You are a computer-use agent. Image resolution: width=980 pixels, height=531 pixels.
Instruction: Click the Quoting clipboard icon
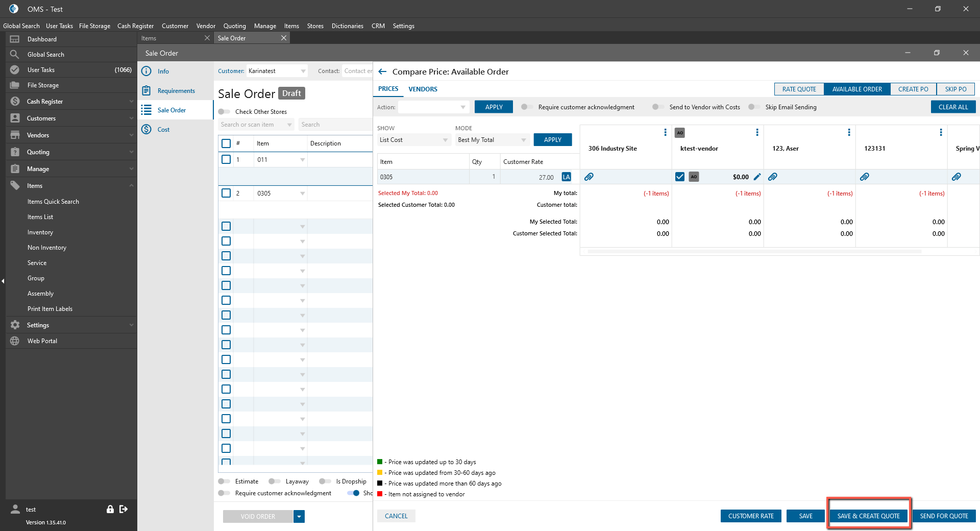pyautogui.click(x=15, y=152)
